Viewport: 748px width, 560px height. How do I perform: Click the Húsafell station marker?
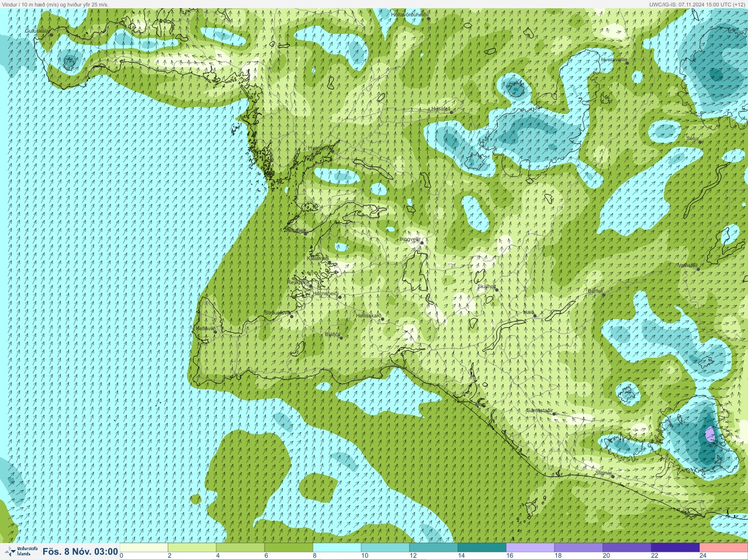(x=452, y=112)
